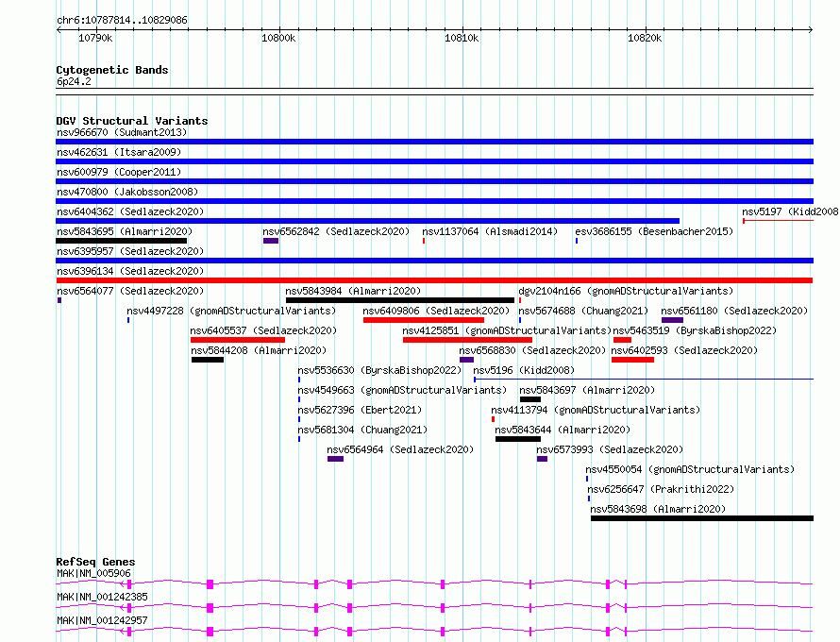The width and height of the screenshot is (840, 642).
Task: Open dgv2104n166 (gnomADStructuralVariants) label
Action: pyautogui.click(x=626, y=291)
